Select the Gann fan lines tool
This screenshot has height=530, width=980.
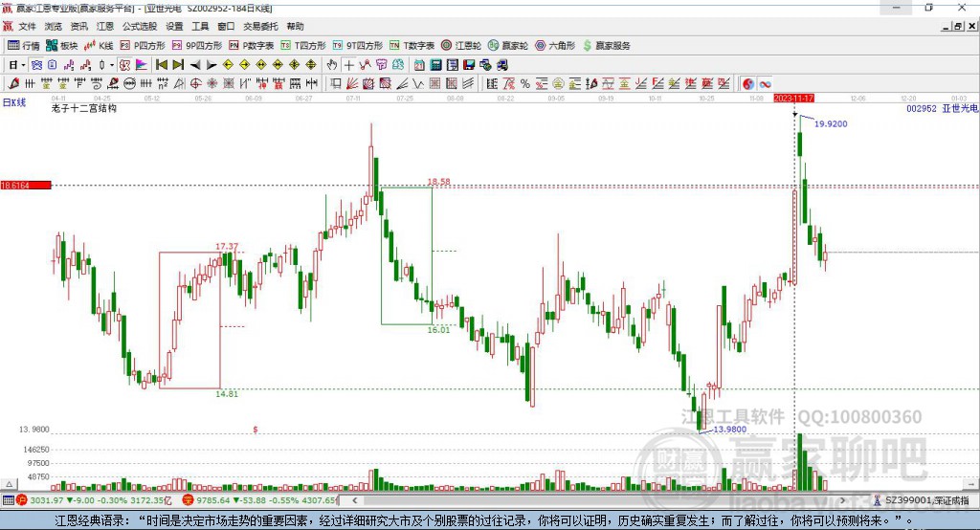352,84
